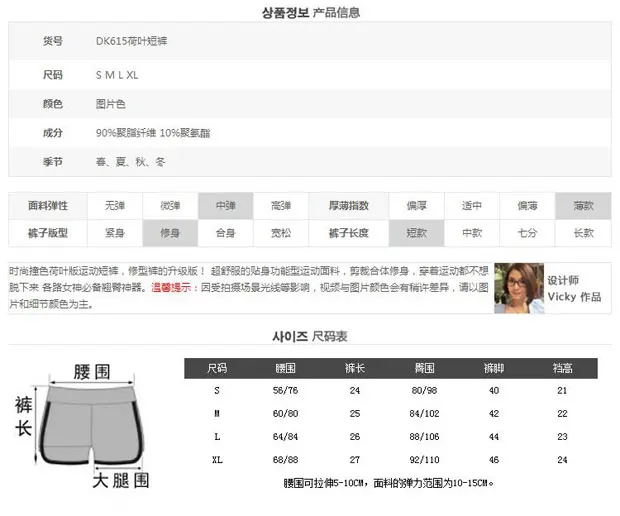Click the 大腿围 label under the diagram

pos(121,480)
